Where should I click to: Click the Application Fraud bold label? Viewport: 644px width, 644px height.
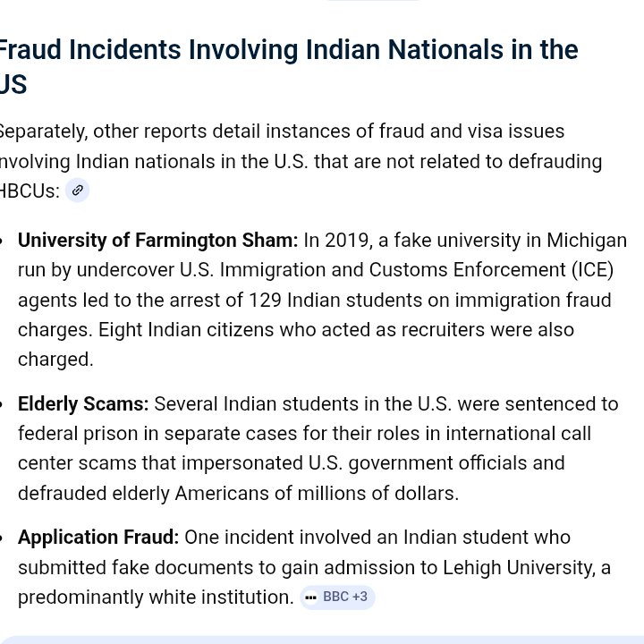pos(98,538)
